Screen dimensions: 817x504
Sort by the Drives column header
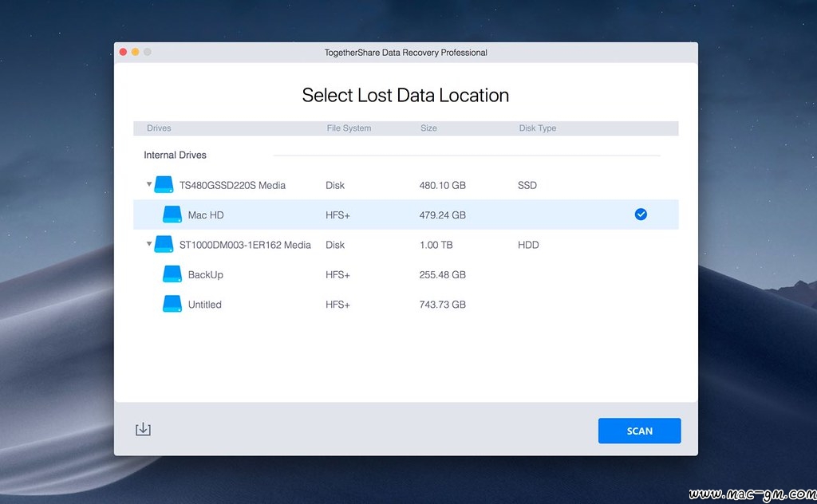(159, 128)
